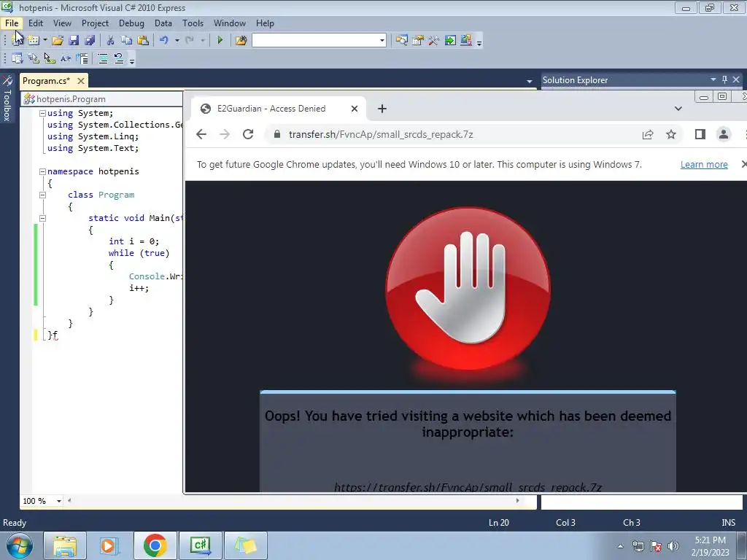This screenshot has height=560, width=747.
Task: Click the Find in Files icon
Action: [241, 41]
